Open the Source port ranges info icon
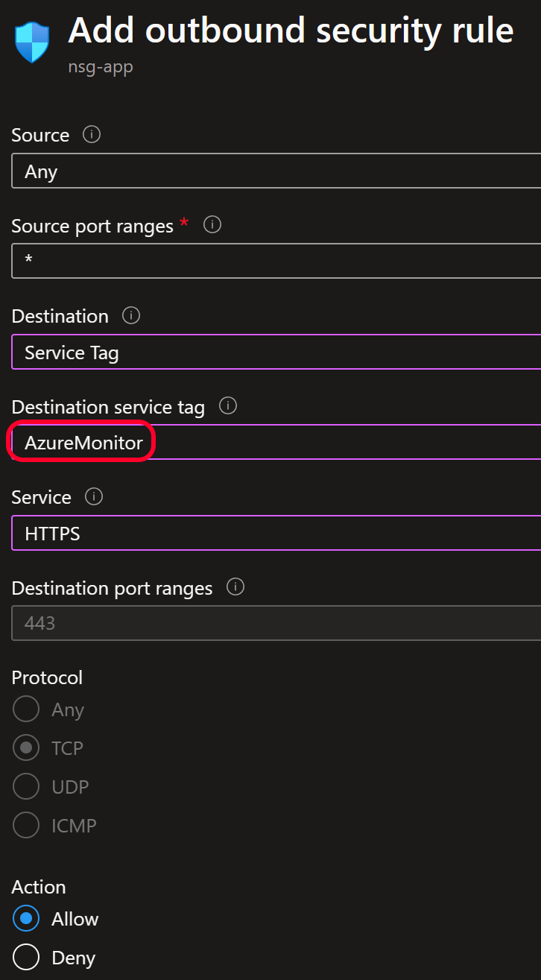Screen dimensions: 541x980 (x=212, y=224)
